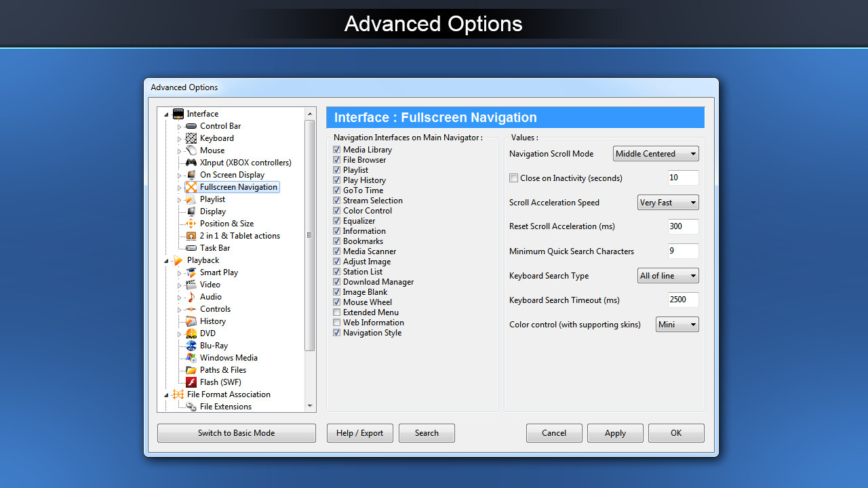Image resolution: width=868 pixels, height=488 pixels.
Task: Select the On Screen Display icon
Action: click(x=190, y=174)
